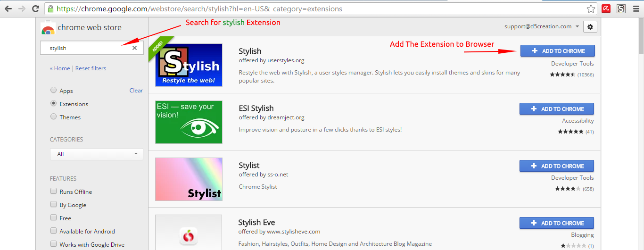Expand the Categories "All" dropdown
The image size is (644, 250).
97,154
